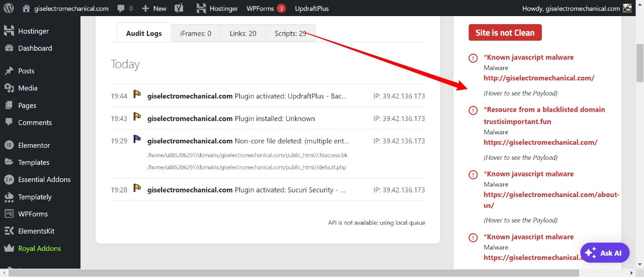Open the giselectromechanical.com/about-us/ malware link
Screen dimensions: 644x277
point(551,200)
